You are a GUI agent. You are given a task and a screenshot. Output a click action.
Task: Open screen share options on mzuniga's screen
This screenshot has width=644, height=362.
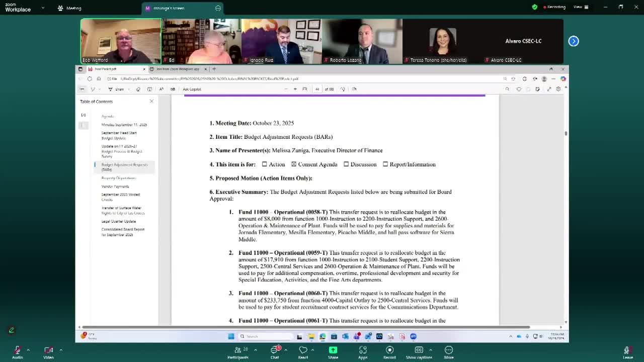218,8
